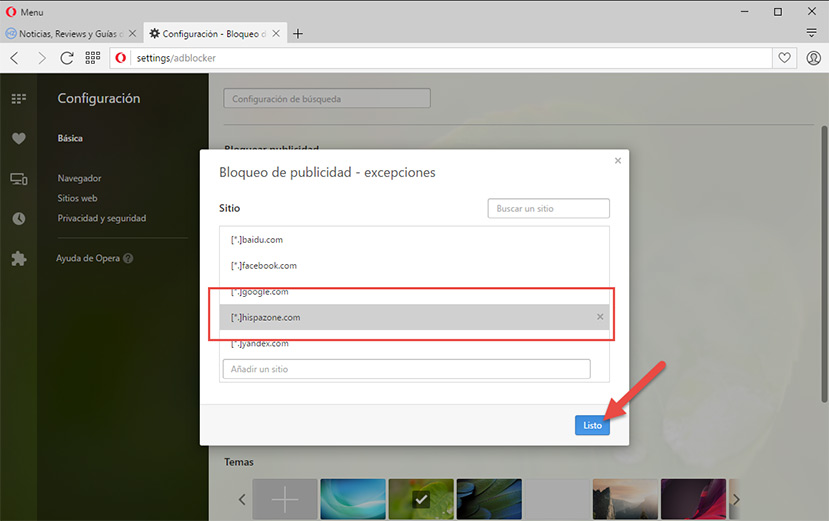Viewport: 829px width, 521px height.
Task: Open synced tabs sidebar icon
Action: 19,179
